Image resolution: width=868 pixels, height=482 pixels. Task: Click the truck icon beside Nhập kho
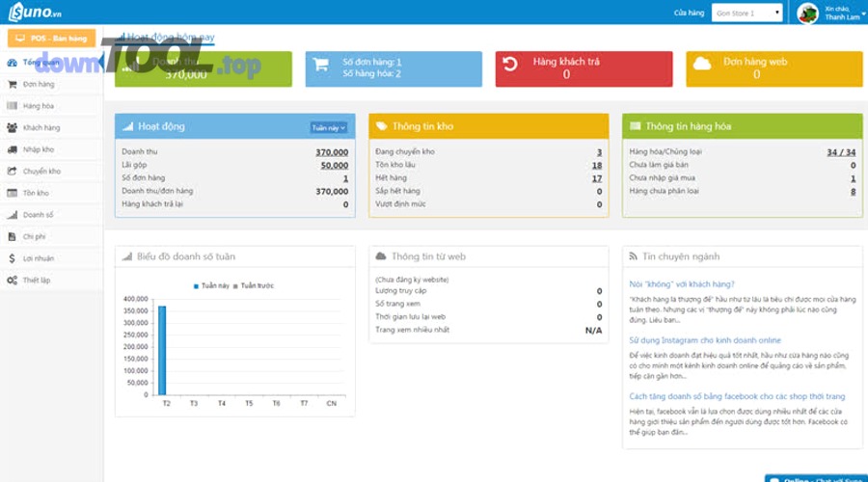pyautogui.click(x=12, y=149)
